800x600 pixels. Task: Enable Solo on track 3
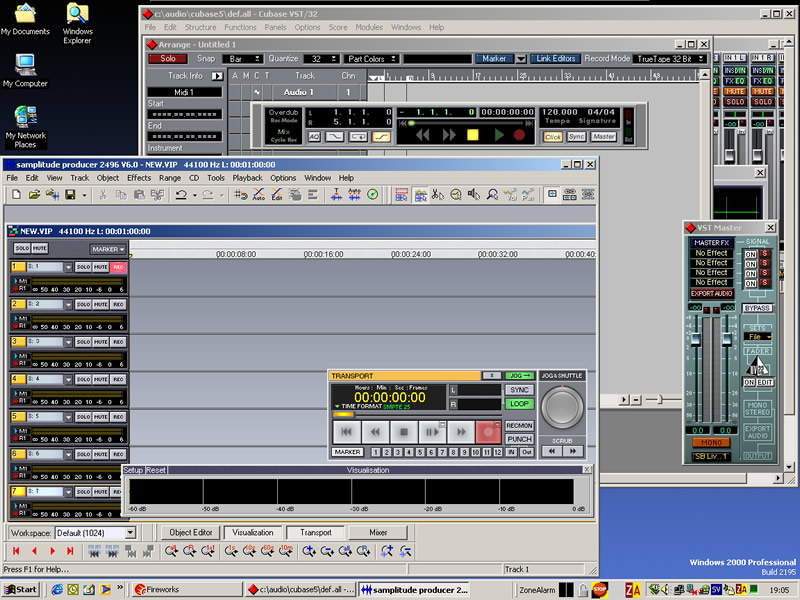point(84,342)
